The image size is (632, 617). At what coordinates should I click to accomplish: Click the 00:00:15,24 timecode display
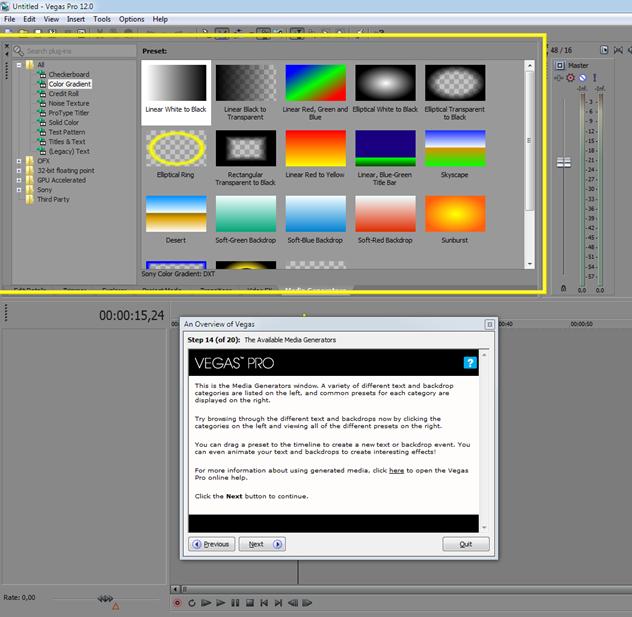point(131,315)
